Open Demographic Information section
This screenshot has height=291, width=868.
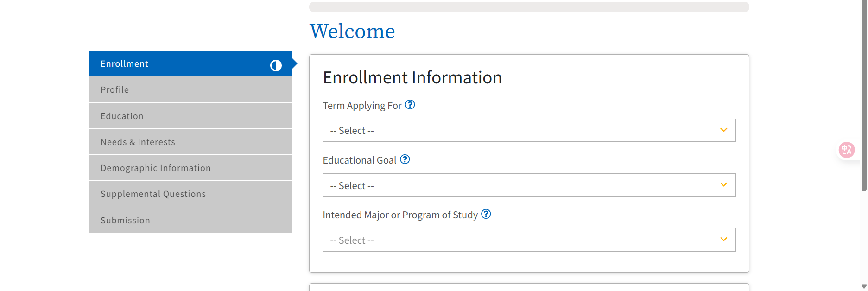tap(190, 168)
